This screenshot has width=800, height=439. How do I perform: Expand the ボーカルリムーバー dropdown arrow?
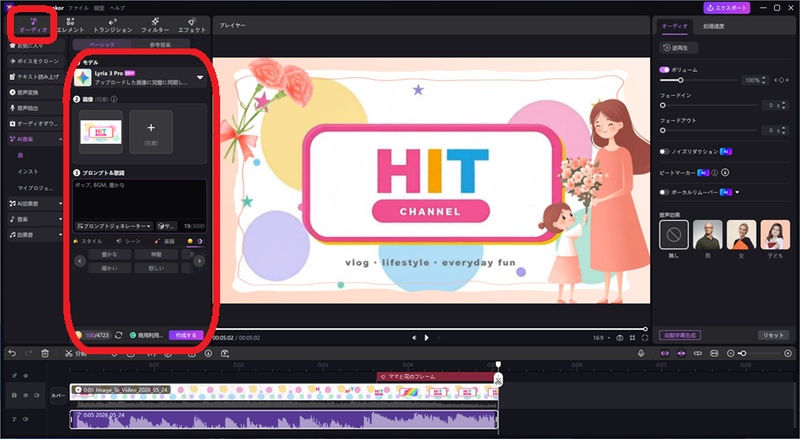coord(737,192)
